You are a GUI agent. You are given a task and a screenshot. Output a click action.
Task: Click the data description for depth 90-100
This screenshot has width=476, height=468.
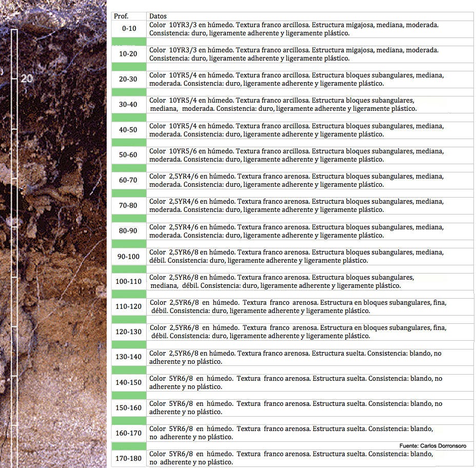pos(310,256)
